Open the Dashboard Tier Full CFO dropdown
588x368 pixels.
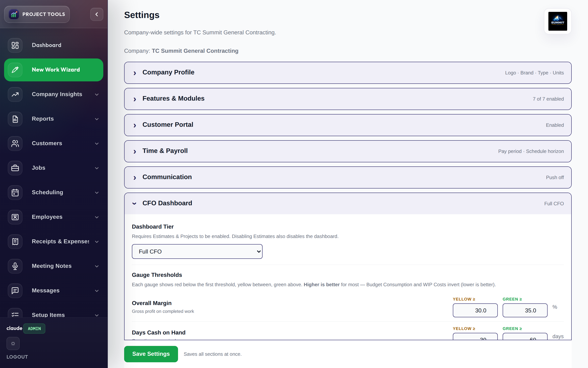pos(197,251)
